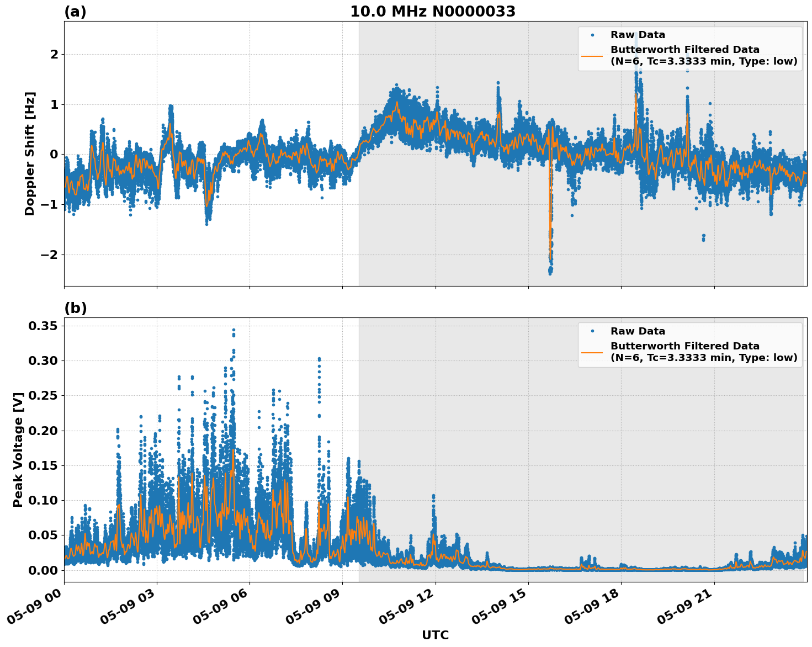Click the "(b)" subplot label
812x647 pixels.
[76, 307]
